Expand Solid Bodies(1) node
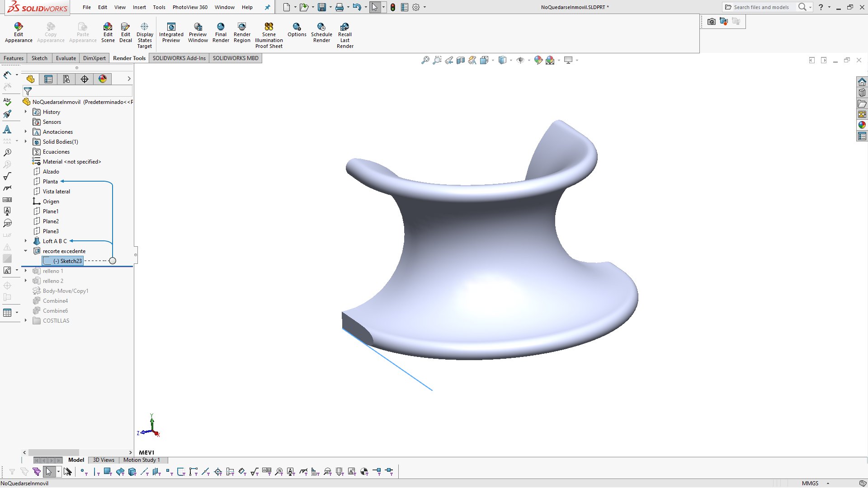Image resolution: width=868 pixels, height=488 pixels. coord(26,141)
